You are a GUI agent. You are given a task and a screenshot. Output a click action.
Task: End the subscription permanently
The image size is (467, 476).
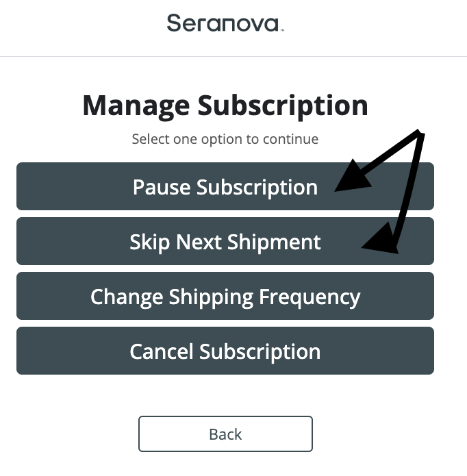[225, 351]
